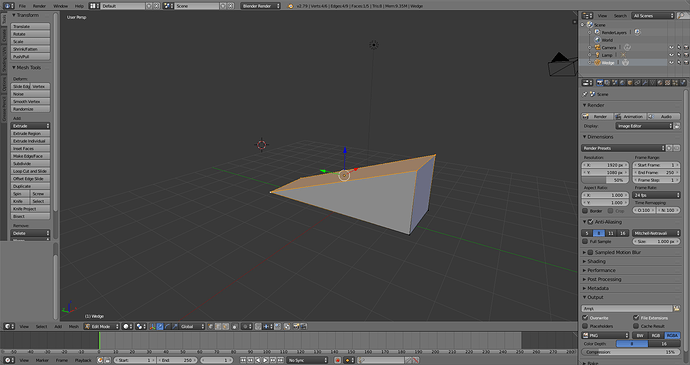690x365 pixels.
Task: Open the No Sync dropdown
Action: click(x=308, y=360)
